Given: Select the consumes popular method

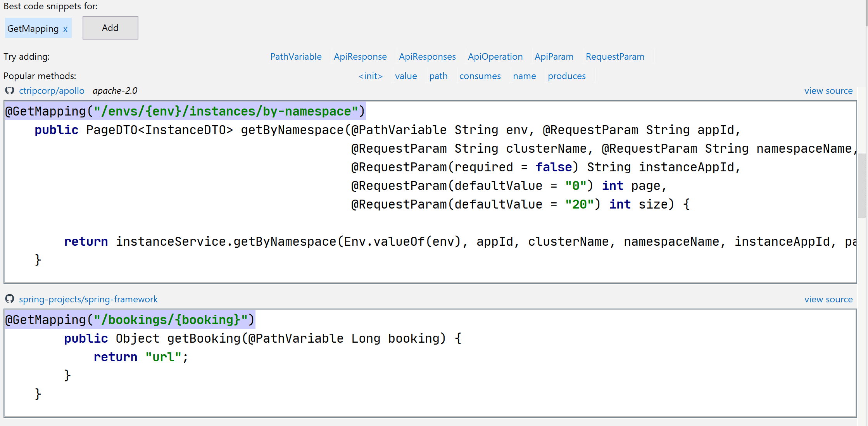Looking at the screenshot, I should coord(480,76).
